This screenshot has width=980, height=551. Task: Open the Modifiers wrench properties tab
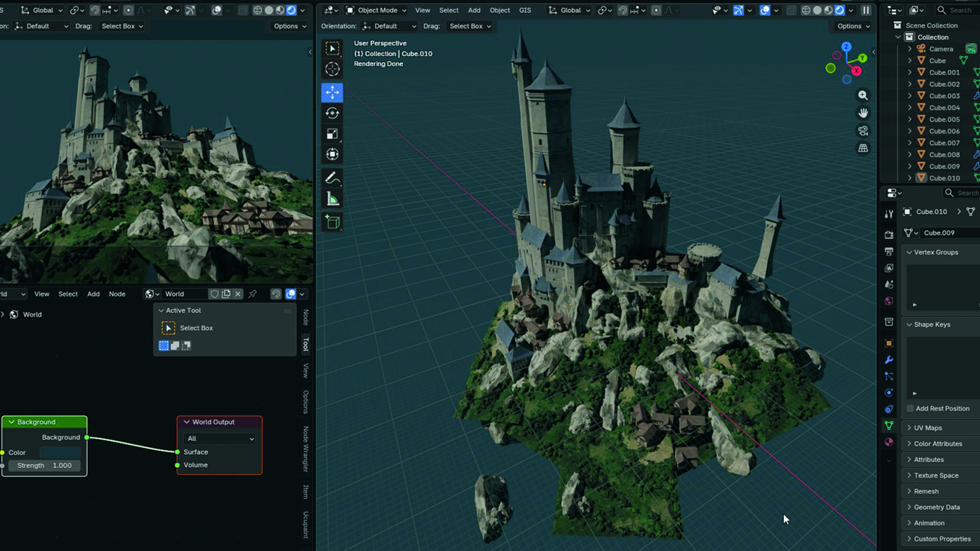pyautogui.click(x=889, y=360)
